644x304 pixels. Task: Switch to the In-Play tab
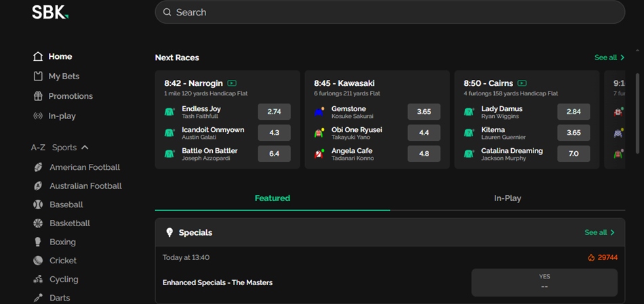pyautogui.click(x=507, y=198)
